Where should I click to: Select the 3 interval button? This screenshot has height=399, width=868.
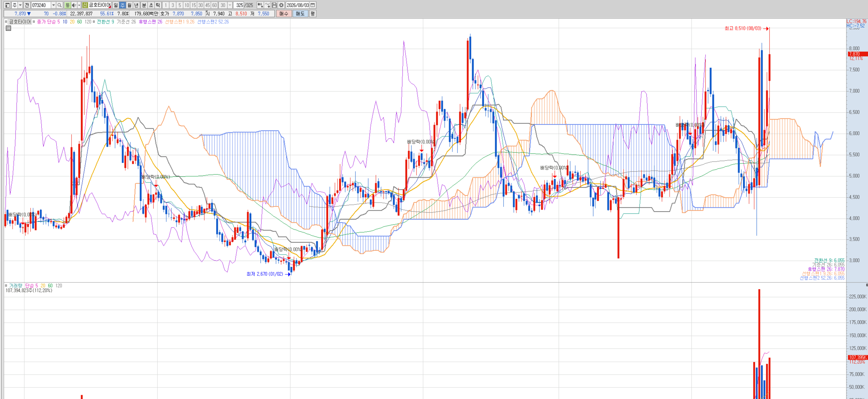tap(173, 5)
